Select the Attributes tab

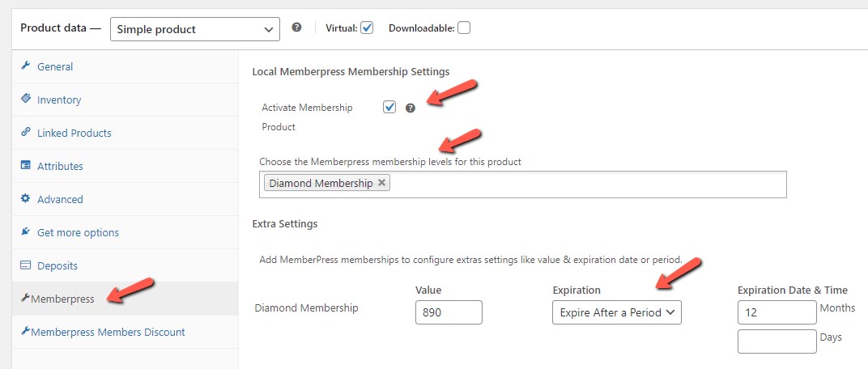126,166
